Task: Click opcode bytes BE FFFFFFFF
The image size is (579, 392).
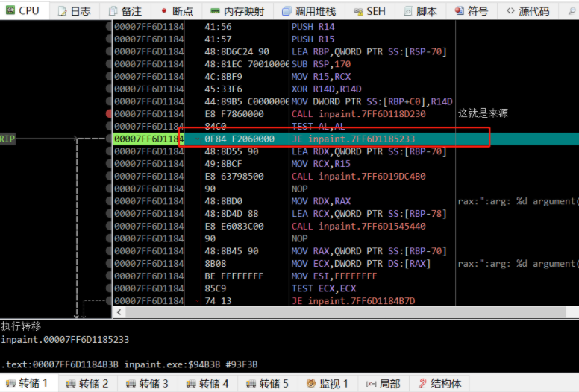Action: 234,276
